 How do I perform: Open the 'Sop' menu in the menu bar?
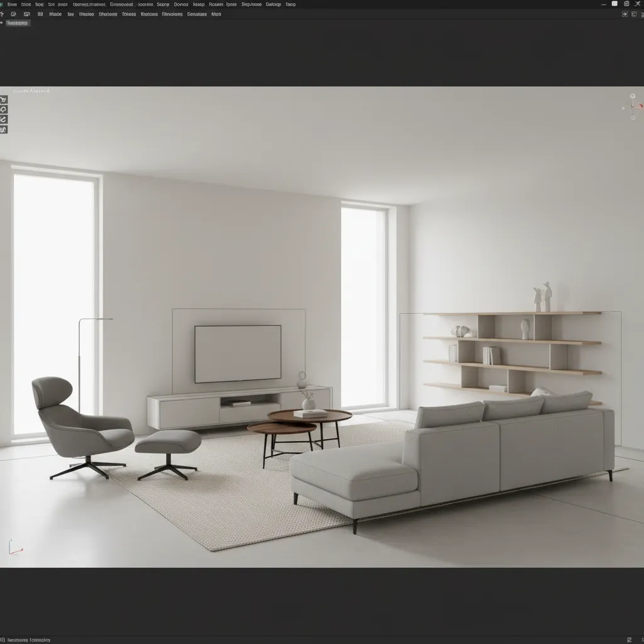tap(40, 4)
